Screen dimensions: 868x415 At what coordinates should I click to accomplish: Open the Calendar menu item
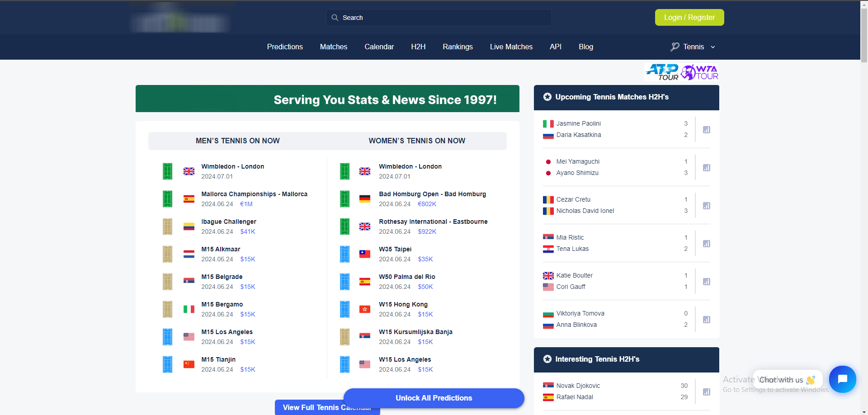point(379,47)
